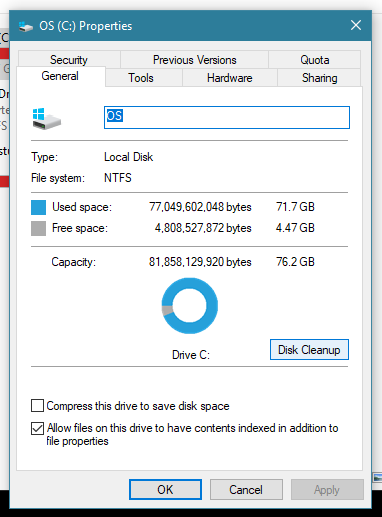Click the NTFS file system value
This screenshot has height=517, width=382.
[x=118, y=178]
